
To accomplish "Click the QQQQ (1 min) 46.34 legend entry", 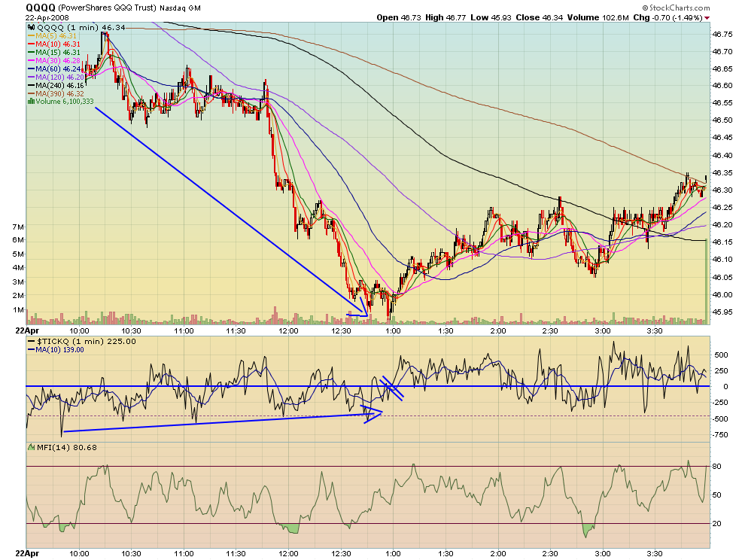I will [x=81, y=28].
